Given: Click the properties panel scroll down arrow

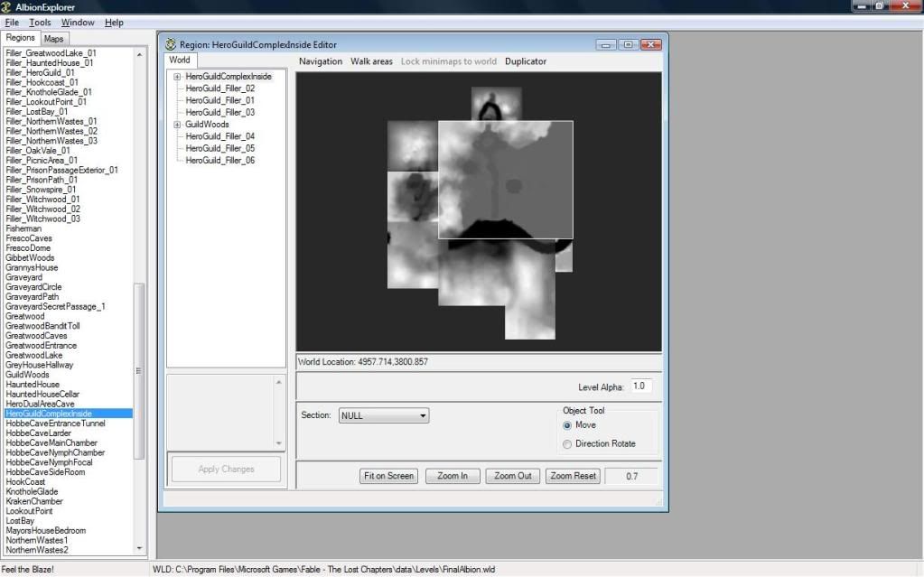Looking at the screenshot, I should pyautogui.click(x=279, y=443).
